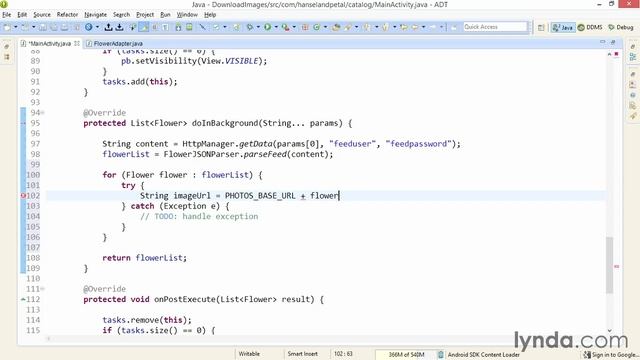Click the red error mark in overview ruler
The width and height of the screenshot is (640, 360).
coord(616,267)
